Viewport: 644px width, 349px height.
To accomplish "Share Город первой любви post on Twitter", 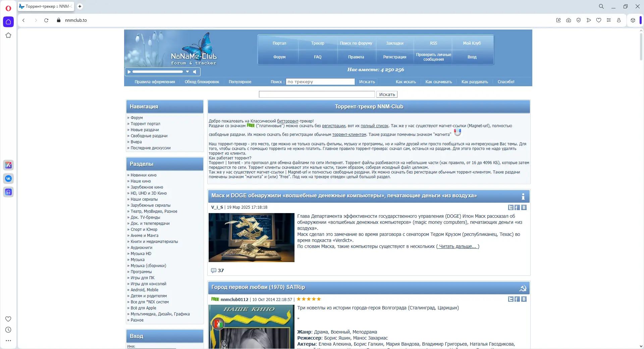I will [511, 299].
